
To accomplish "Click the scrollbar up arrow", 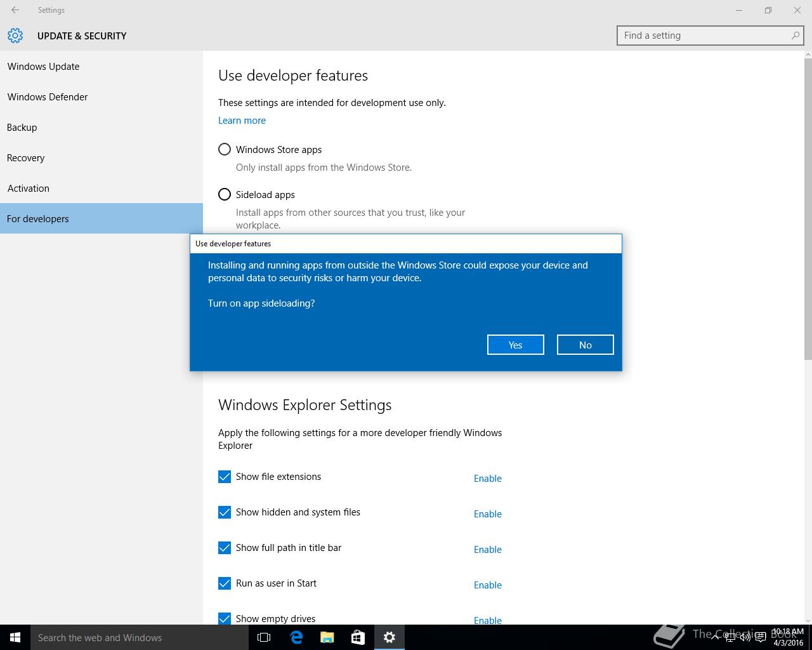I will [x=808, y=55].
